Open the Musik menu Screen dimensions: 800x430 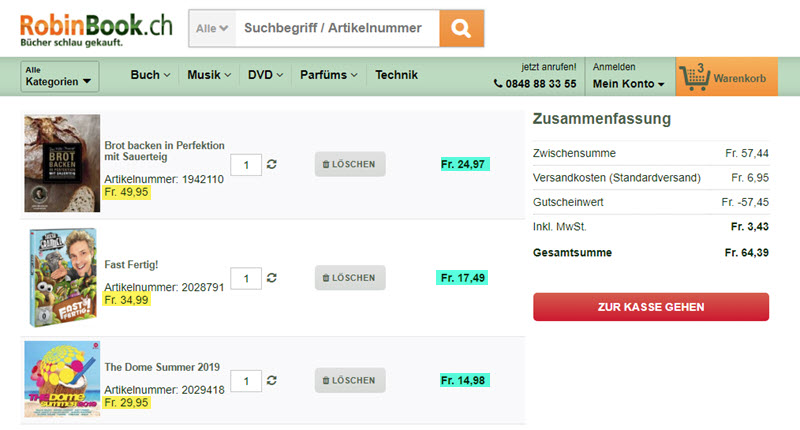209,75
